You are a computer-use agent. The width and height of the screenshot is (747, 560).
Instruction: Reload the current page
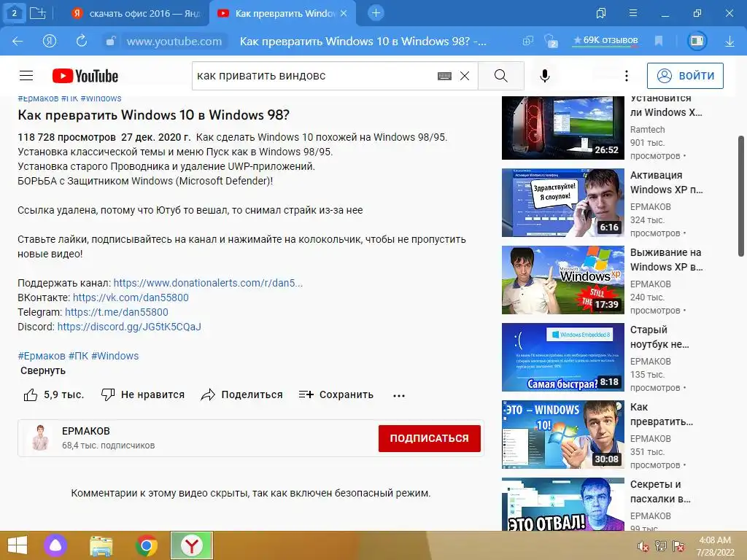coord(82,42)
